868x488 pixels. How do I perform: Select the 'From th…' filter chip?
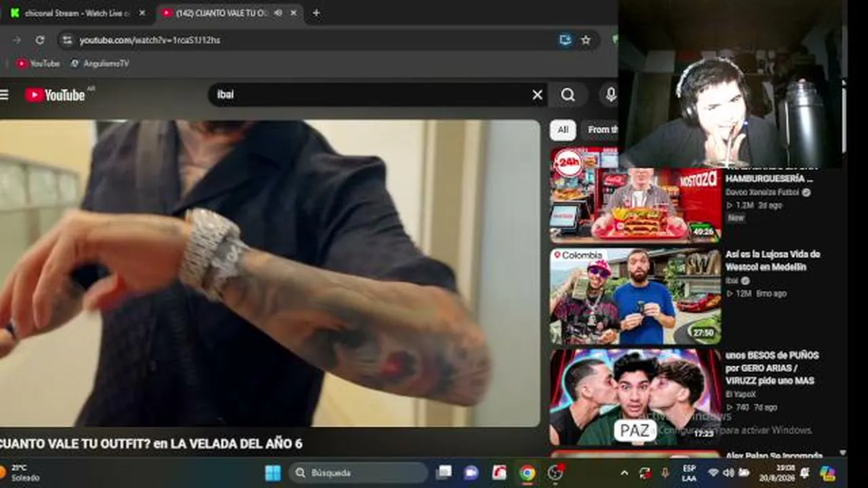(x=599, y=129)
